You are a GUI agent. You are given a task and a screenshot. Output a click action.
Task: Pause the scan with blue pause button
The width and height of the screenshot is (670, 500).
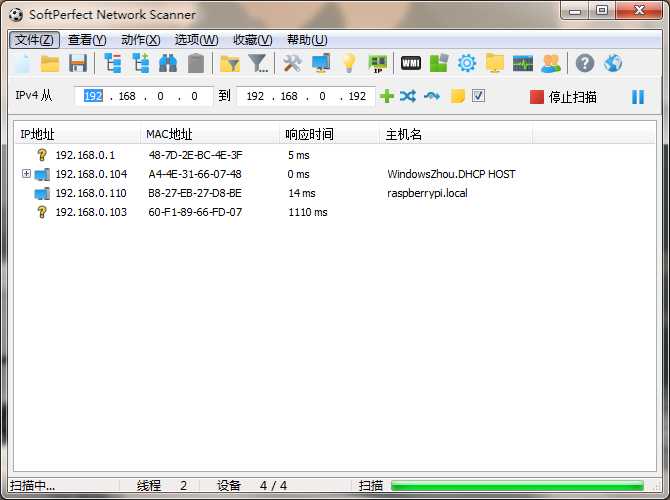[638, 97]
